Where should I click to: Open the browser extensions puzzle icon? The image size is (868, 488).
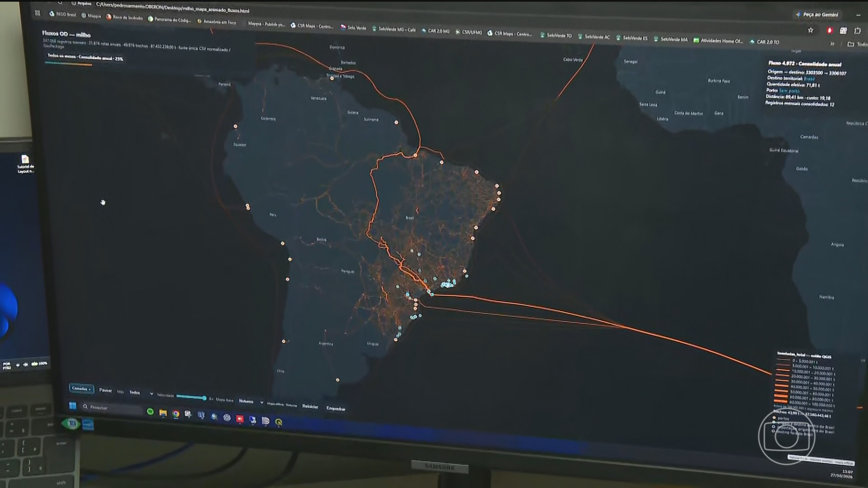[x=857, y=31]
